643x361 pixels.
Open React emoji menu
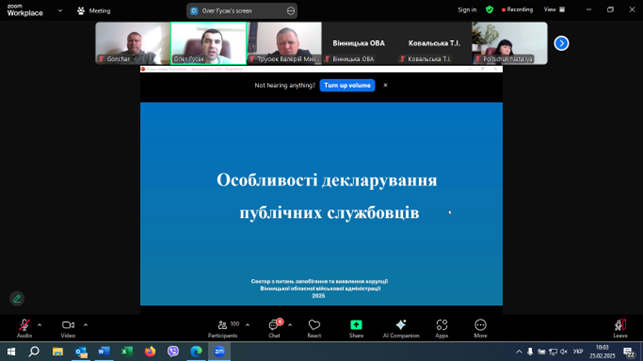[314, 328]
